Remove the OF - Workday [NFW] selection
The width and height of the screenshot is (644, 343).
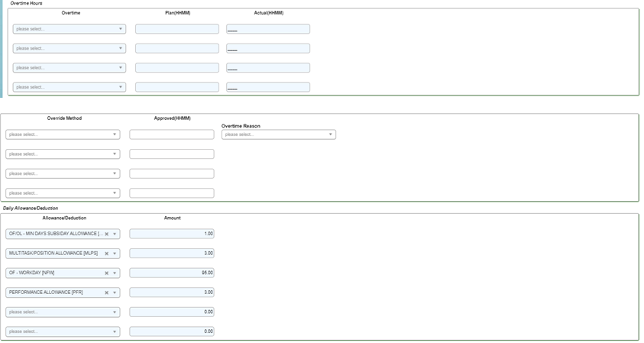[106, 273]
